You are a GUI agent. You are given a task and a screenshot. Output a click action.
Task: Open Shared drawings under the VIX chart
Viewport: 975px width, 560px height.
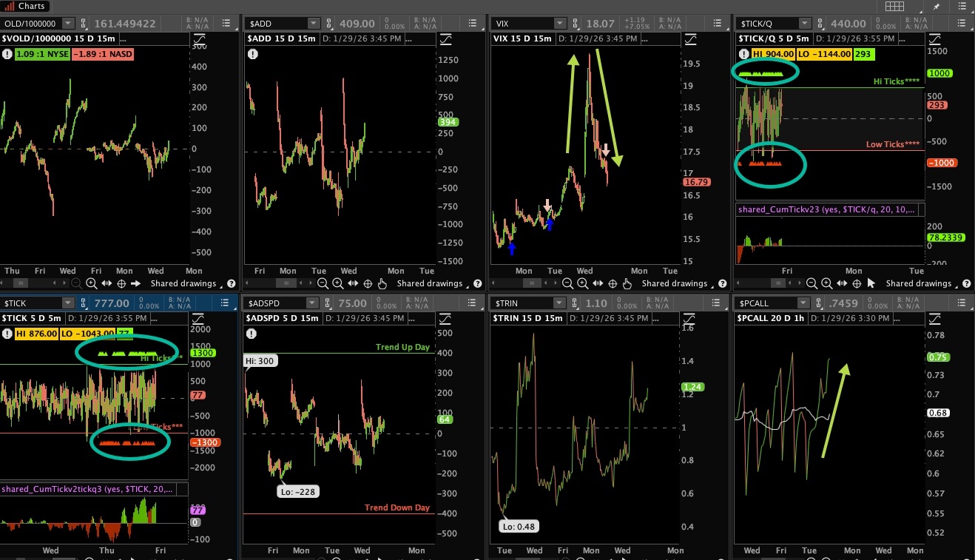tap(675, 283)
